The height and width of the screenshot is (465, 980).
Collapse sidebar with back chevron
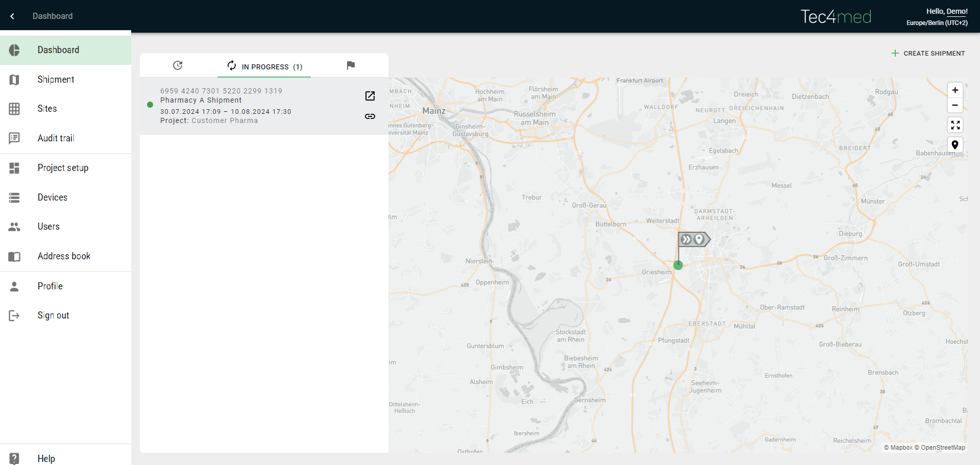(x=12, y=16)
